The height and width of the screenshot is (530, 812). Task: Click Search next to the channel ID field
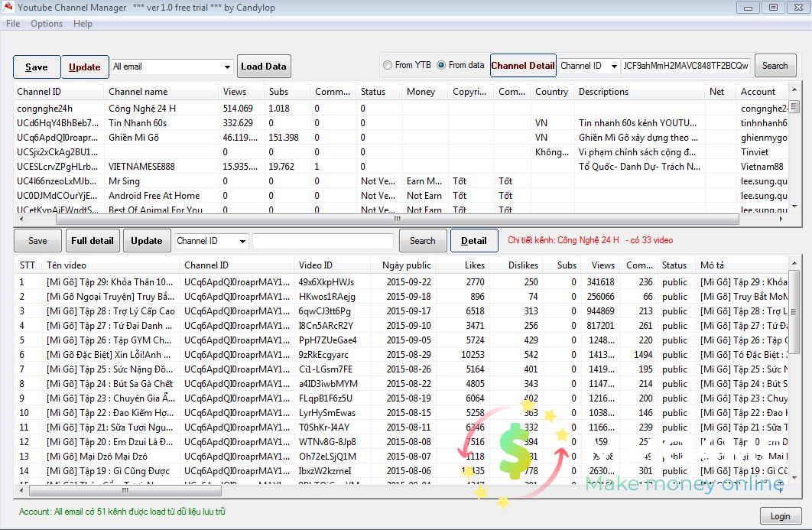[775, 66]
